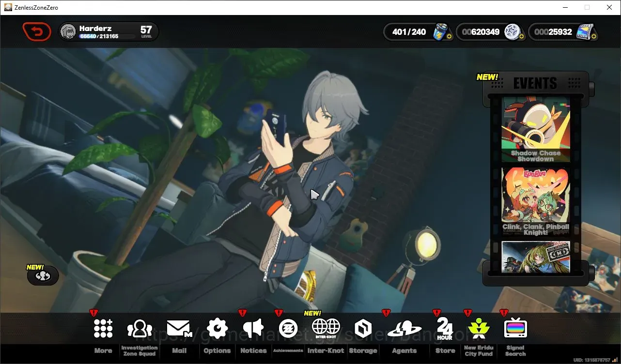The image size is (621, 364).
Task: Click the network signal indicator beside UID
Action: tap(615, 360)
